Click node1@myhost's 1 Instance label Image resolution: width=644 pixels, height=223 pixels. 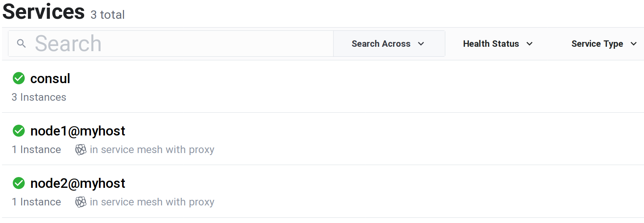(37, 150)
